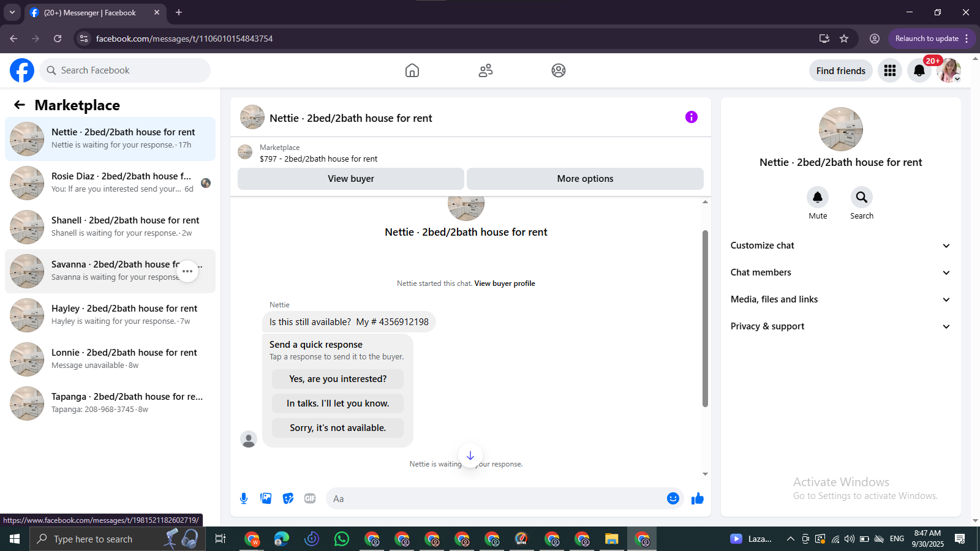Bookmark this page star icon

[x=844, y=39]
